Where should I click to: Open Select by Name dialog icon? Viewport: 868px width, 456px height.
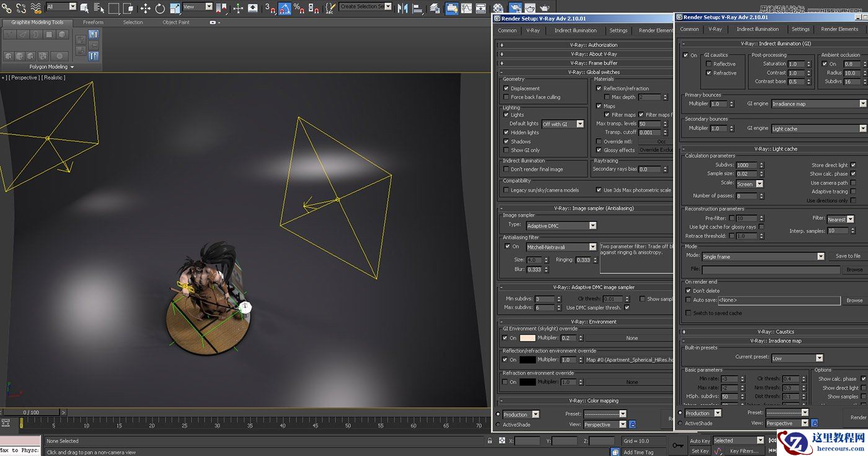pos(100,9)
